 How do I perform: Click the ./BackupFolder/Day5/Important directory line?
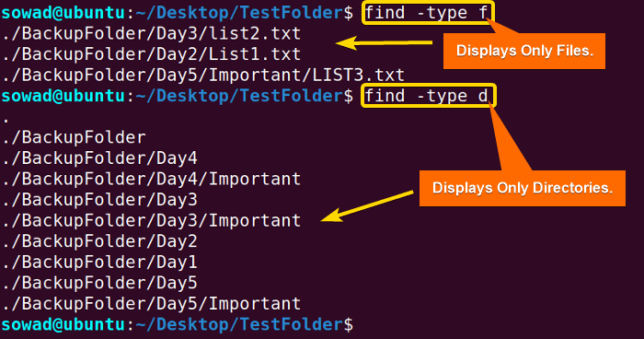tap(151, 304)
